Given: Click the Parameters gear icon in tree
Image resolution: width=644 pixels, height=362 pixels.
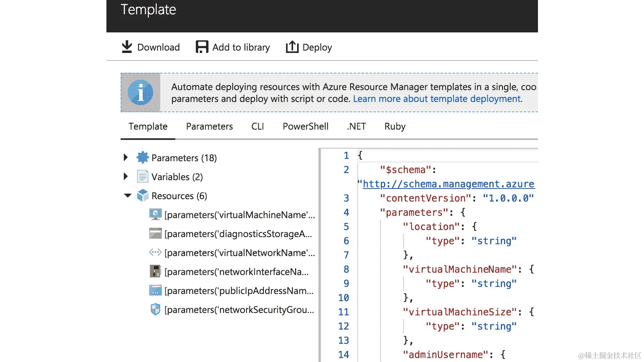Looking at the screenshot, I should tap(142, 158).
